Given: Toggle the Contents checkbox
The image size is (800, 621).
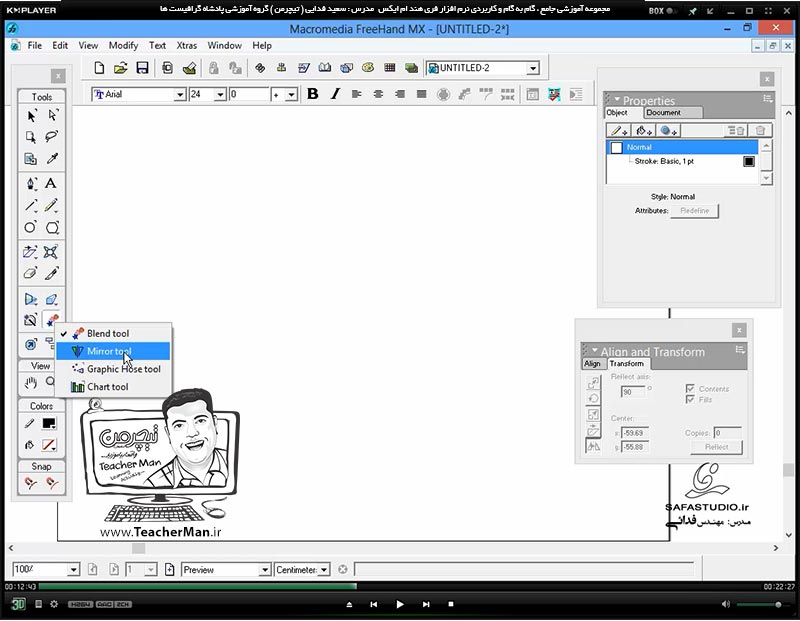Looking at the screenshot, I should (x=690, y=389).
